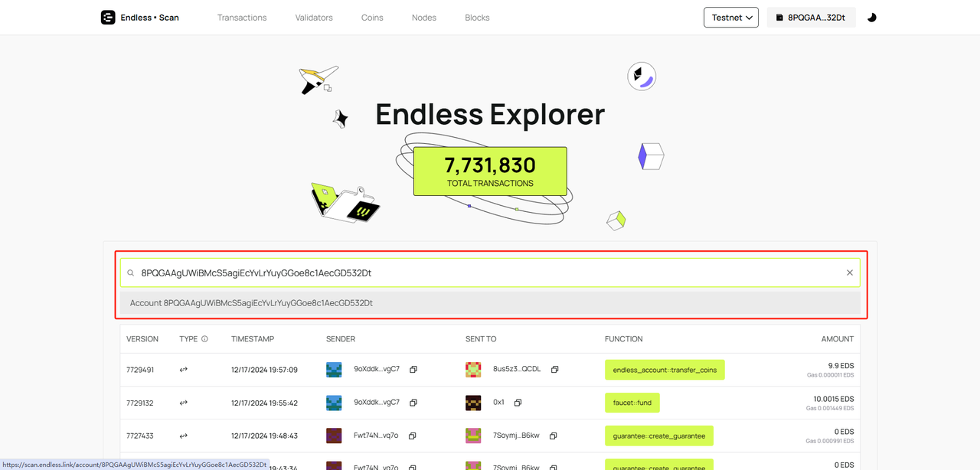Open the Validators nav tab
The image size is (980, 470).
point(314,17)
